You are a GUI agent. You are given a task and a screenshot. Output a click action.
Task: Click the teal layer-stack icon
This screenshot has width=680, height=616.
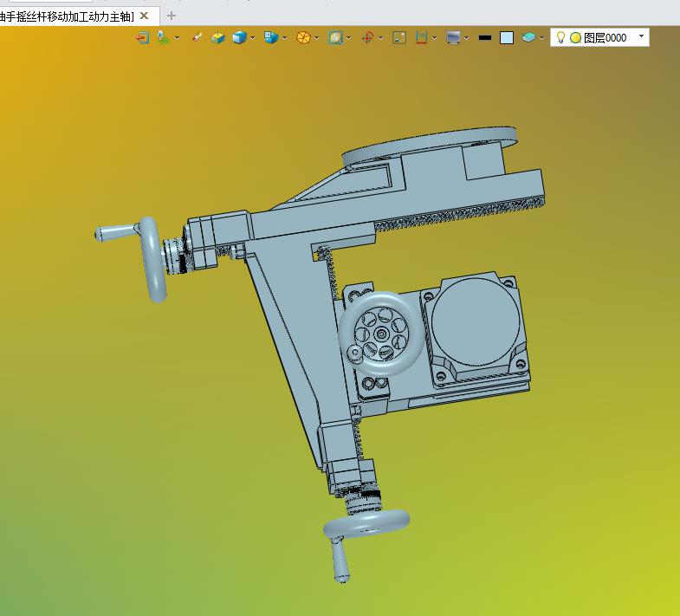click(x=528, y=38)
